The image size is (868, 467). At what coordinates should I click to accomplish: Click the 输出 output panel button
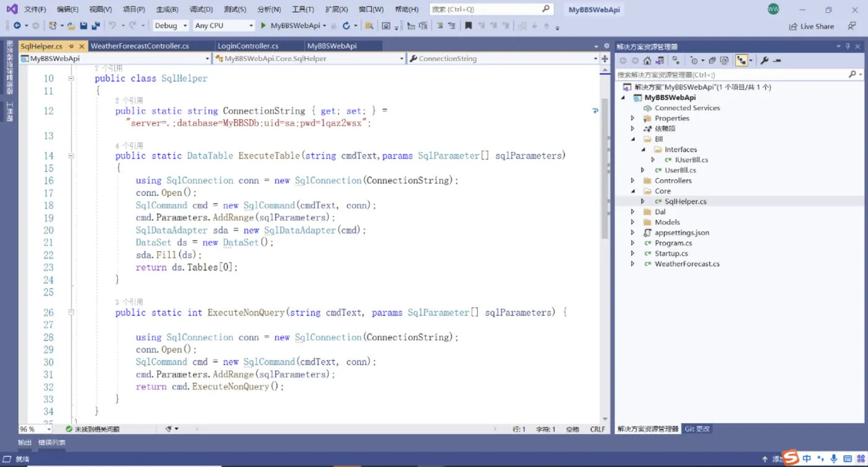pyautogui.click(x=24, y=442)
